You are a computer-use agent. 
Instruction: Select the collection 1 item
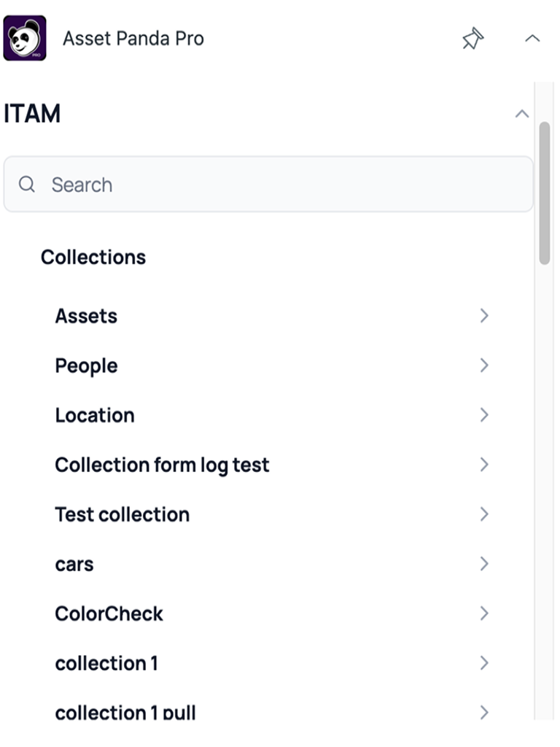(x=106, y=663)
